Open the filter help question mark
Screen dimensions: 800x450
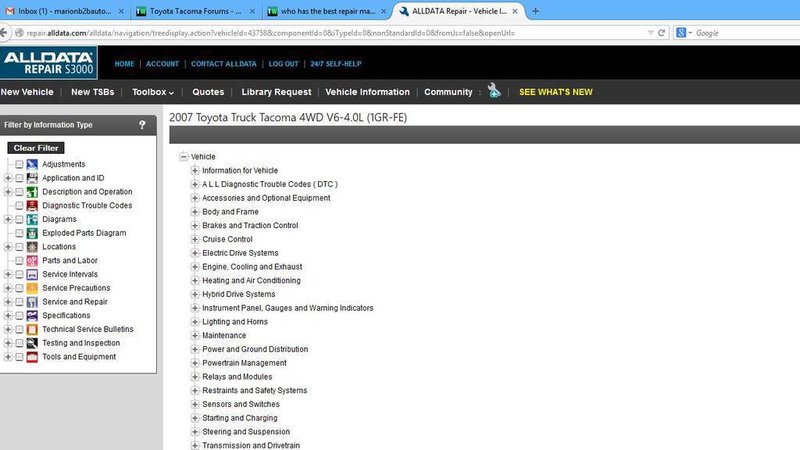click(142, 124)
